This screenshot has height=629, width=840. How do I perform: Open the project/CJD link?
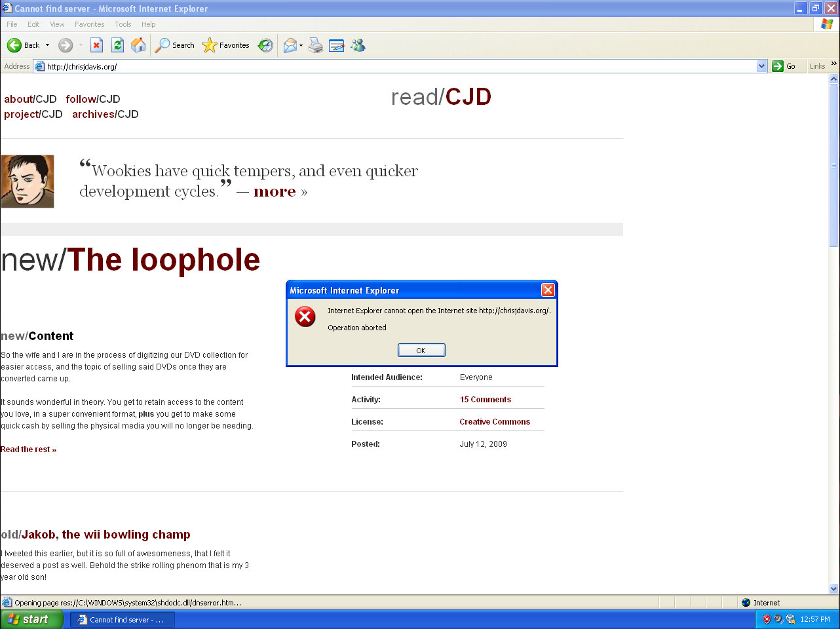coord(33,114)
